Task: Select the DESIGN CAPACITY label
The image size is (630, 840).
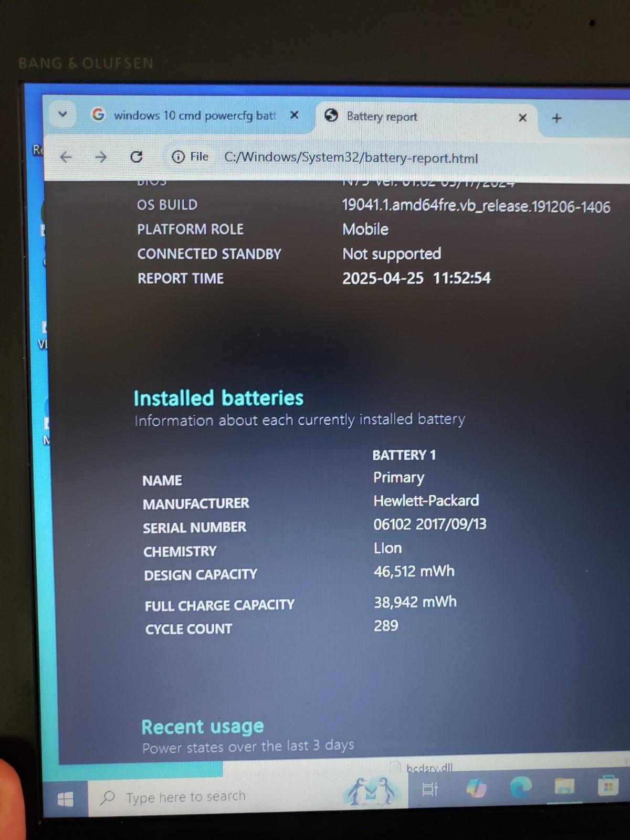Action: [201, 575]
